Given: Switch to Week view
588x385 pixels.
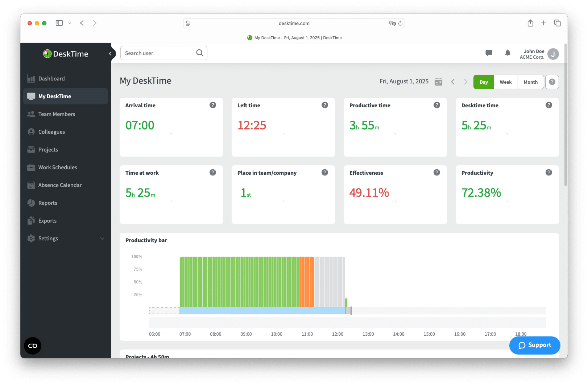Looking at the screenshot, I should tap(506, 82).
